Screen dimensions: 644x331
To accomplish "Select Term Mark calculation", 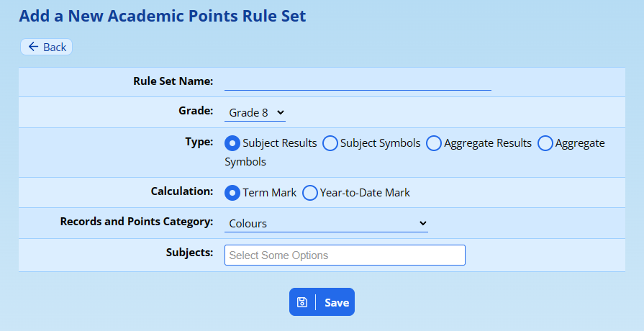I will (232, 193).
